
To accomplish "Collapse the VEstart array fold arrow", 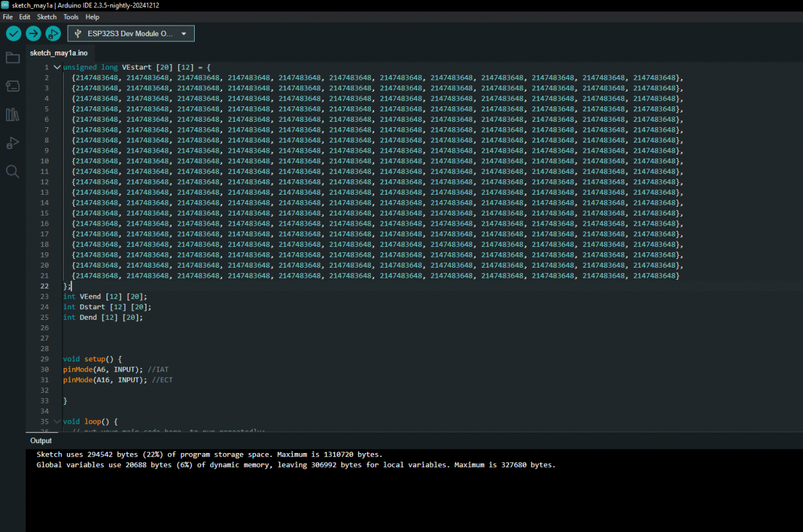I will pos(57,68).
